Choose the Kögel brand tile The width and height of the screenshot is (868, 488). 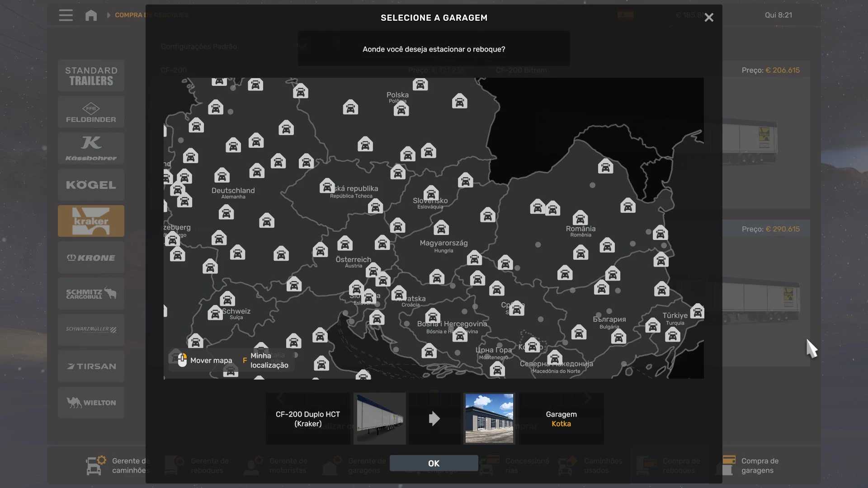(91, 185)
